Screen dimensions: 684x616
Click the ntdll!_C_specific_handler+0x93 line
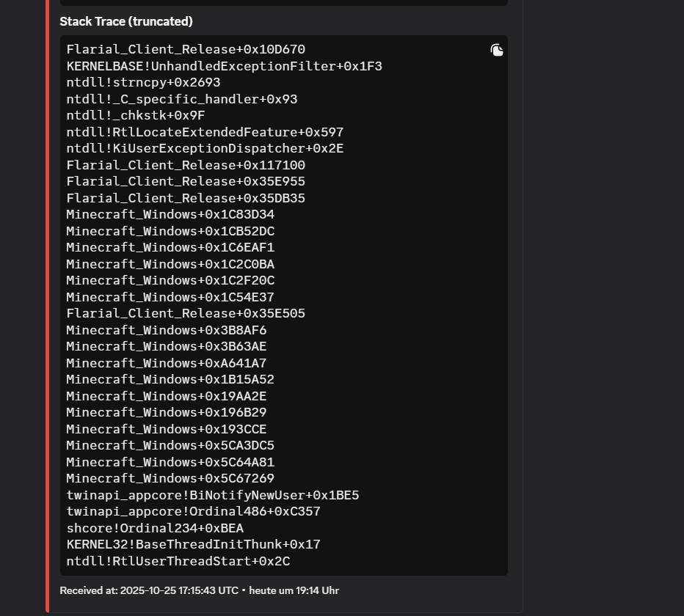[182, 99]
